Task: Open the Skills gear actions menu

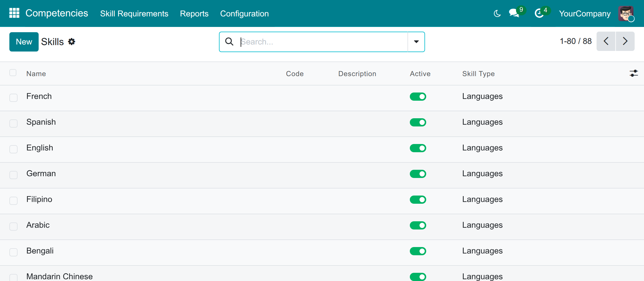Action: click(72, 42)
